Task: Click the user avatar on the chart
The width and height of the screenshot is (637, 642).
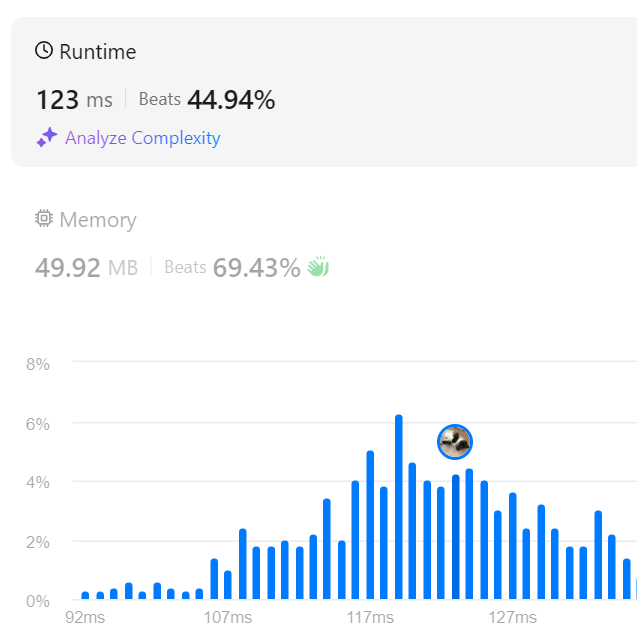Action: pos(455,442)
